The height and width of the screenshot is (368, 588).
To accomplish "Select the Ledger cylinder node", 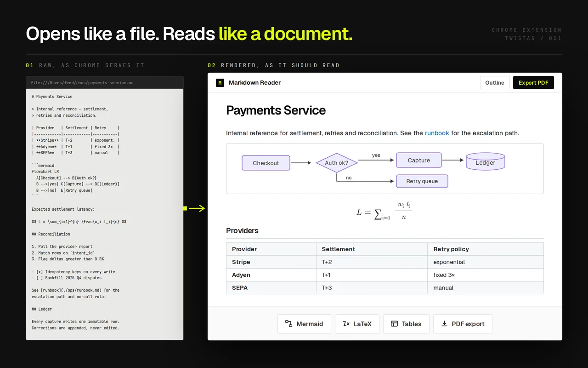I will [x=486, y=162].
